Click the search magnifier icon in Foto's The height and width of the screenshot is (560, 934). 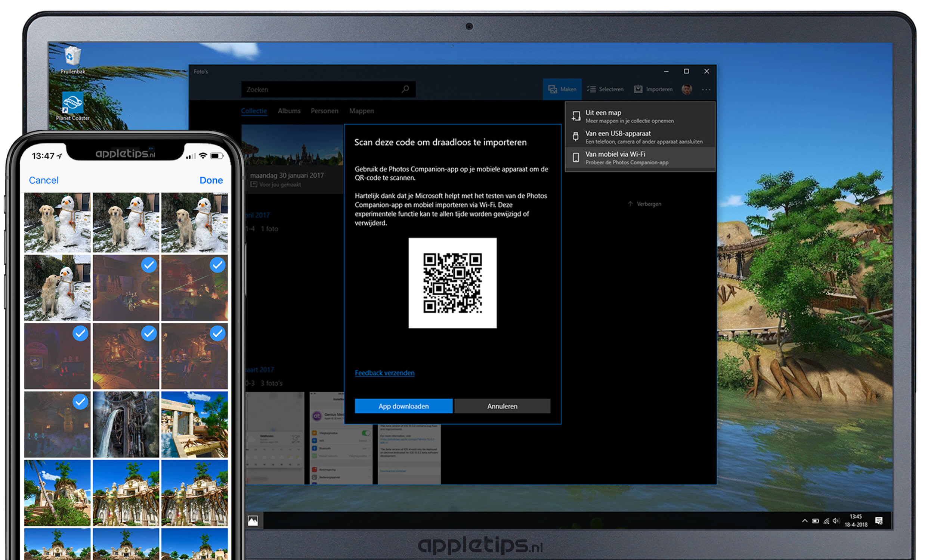[x=405, y=89]
